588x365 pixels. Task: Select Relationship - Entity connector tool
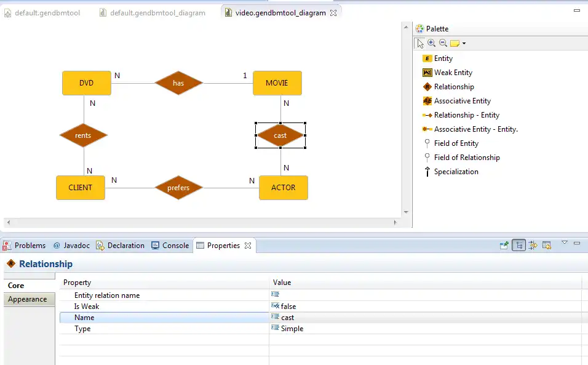[x=461, y=115]
